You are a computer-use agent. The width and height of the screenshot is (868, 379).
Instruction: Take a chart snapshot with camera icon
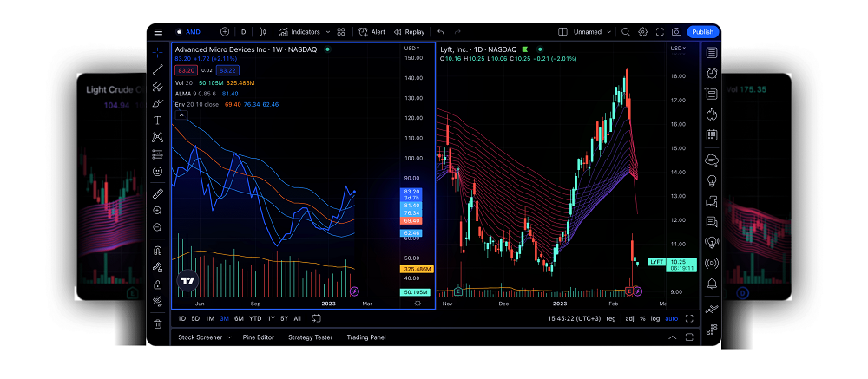676,32
